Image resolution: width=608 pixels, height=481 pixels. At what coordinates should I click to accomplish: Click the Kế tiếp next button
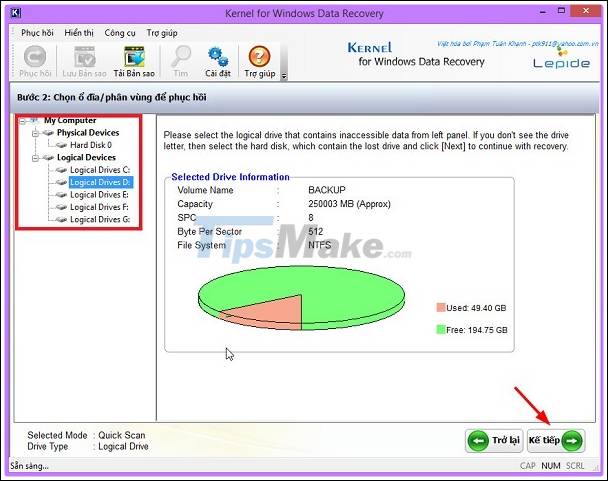click(556, 441)
